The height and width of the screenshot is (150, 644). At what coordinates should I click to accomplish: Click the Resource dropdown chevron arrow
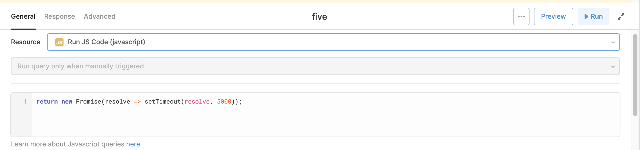click(613, 42)
